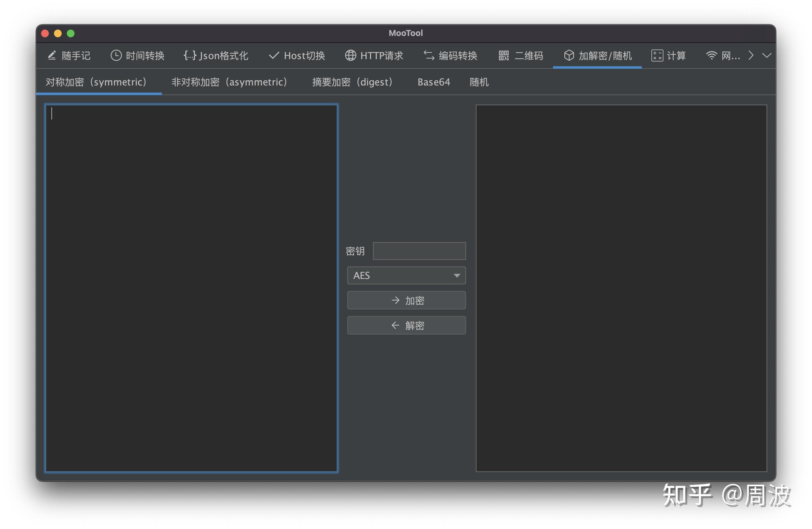The image size is (812, 529).
Task: Open the 随机 random tab
Action: (479, 82)
